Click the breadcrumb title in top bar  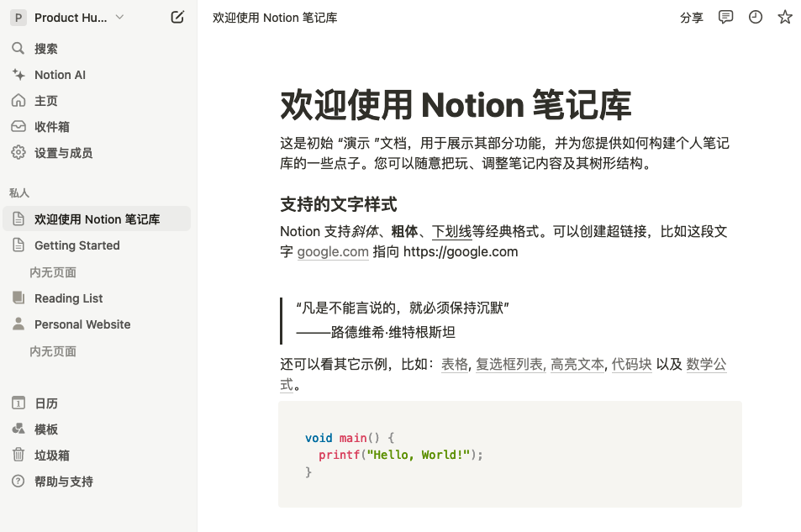(x=275, y=18)
